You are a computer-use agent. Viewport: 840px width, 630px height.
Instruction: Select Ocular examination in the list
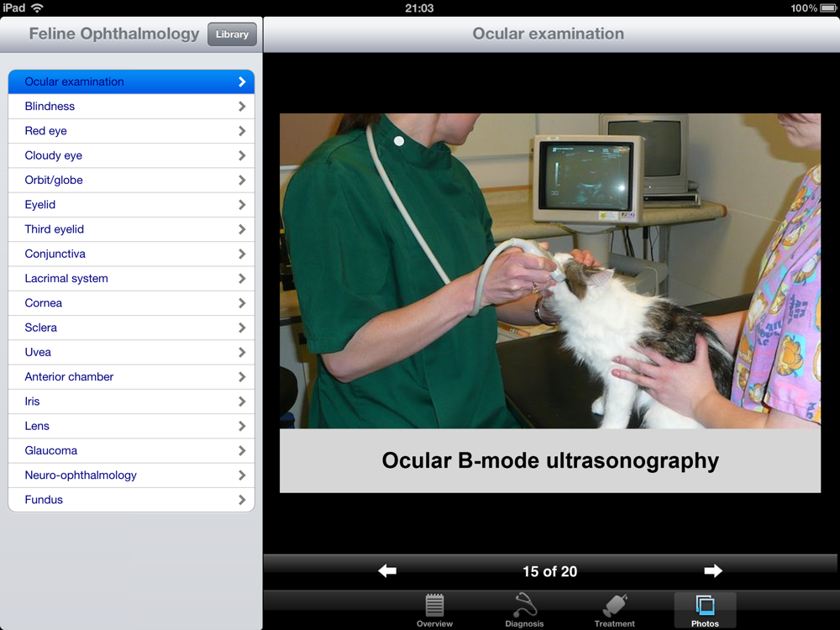[131, 81]
